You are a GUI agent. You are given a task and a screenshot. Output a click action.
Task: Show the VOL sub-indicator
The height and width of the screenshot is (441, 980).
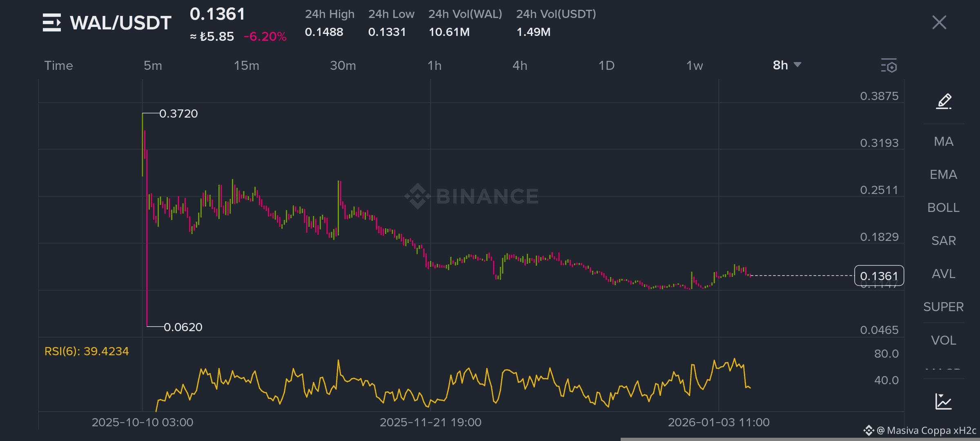pyautogui.click(x=943, y=340)
